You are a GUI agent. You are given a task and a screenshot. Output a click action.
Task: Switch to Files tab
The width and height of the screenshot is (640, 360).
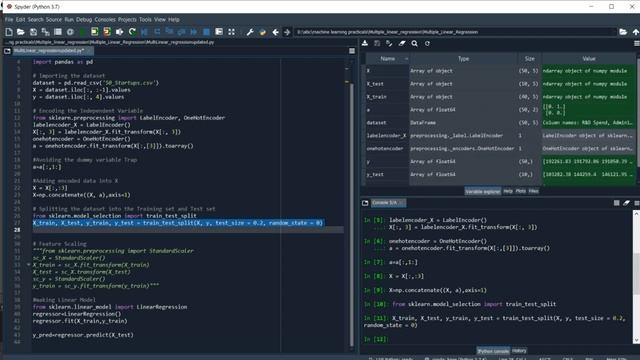(533, 191)
